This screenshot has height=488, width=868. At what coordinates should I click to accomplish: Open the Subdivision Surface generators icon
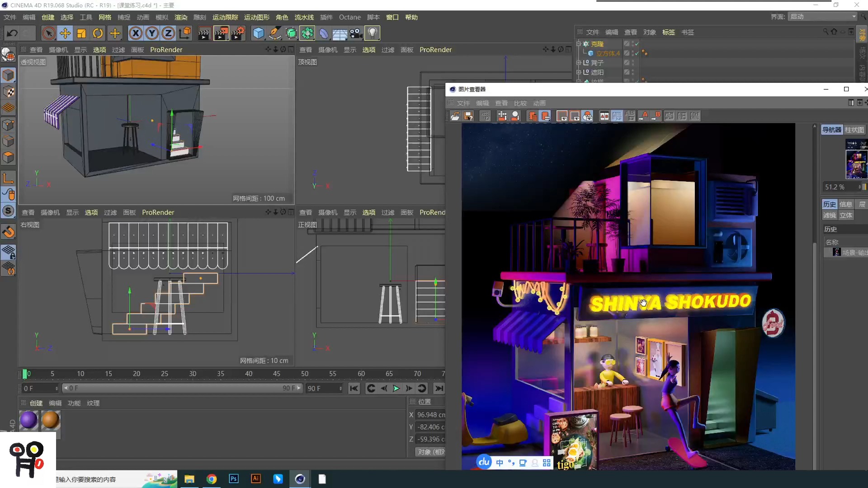pos(291,33)
